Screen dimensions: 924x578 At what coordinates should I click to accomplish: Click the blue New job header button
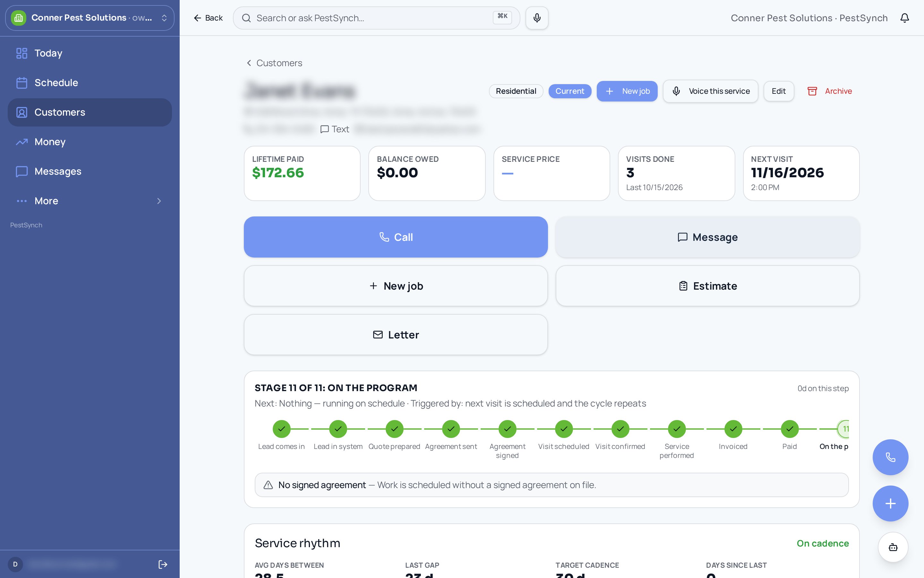coord(627,91)
